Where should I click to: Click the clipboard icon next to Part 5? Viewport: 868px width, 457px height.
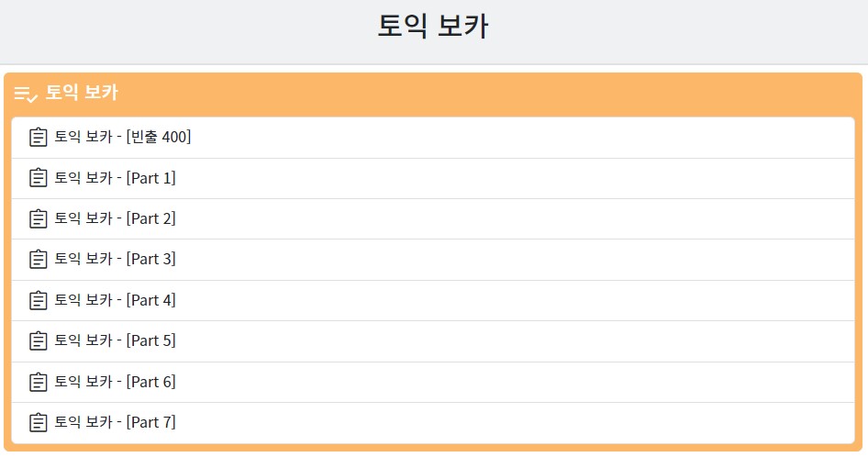(39, 340)
